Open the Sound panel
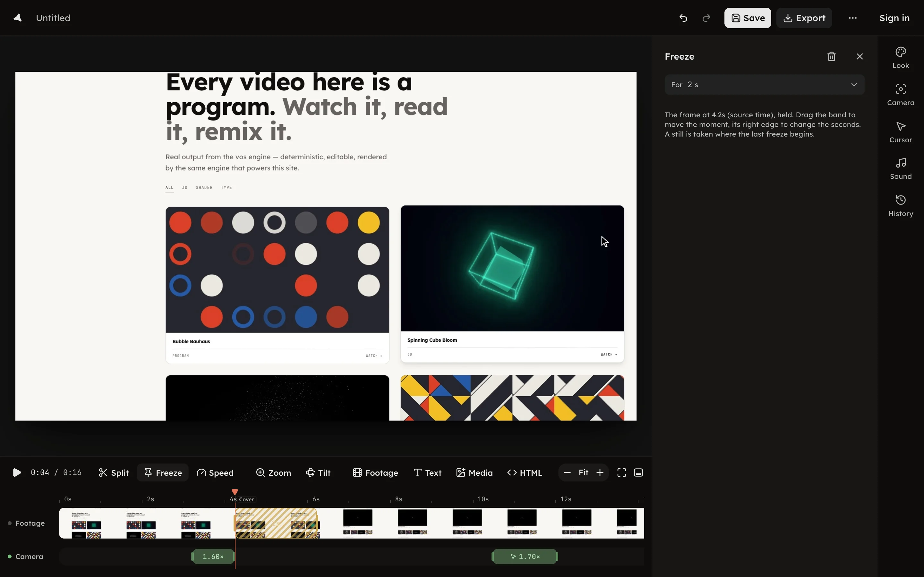 point(900,169)
